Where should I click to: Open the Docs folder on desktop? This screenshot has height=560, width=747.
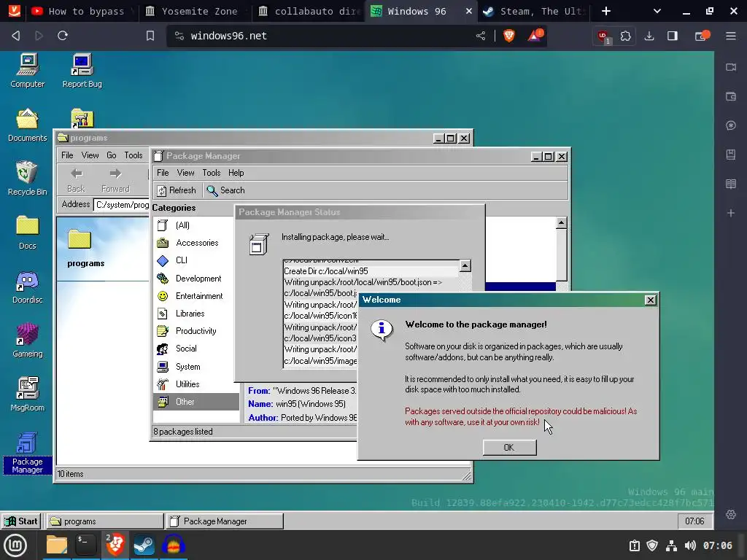click(x=27, y=233)
